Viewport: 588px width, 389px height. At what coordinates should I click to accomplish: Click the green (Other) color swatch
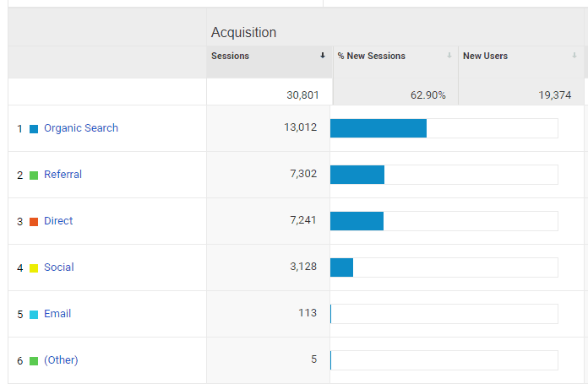pyautogui.click(x=34, y=361)
